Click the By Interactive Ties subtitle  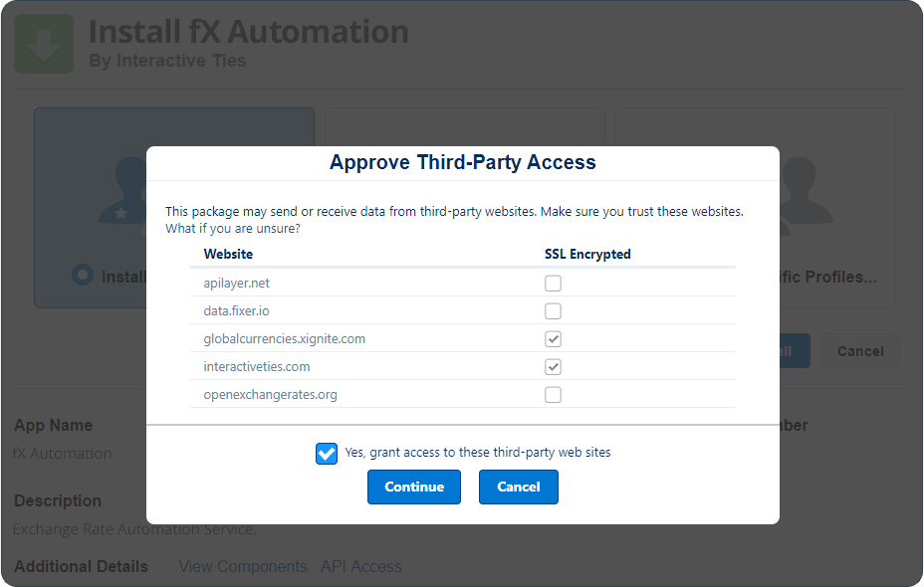click(167, 61)
